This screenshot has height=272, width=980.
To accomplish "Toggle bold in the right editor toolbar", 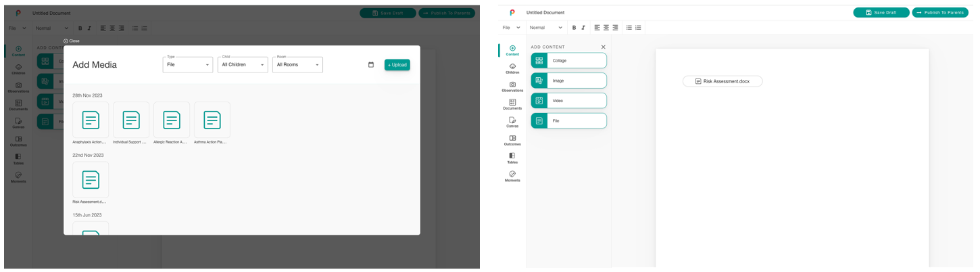I will tap(574, 28).
